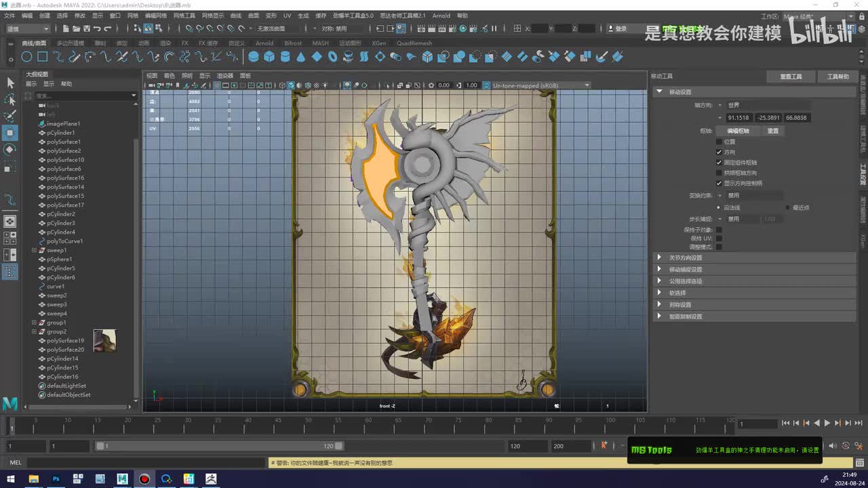The height and width of the screenshot is (488, 868).
Task: Expand the 对称设置 section
Action: 659,304
